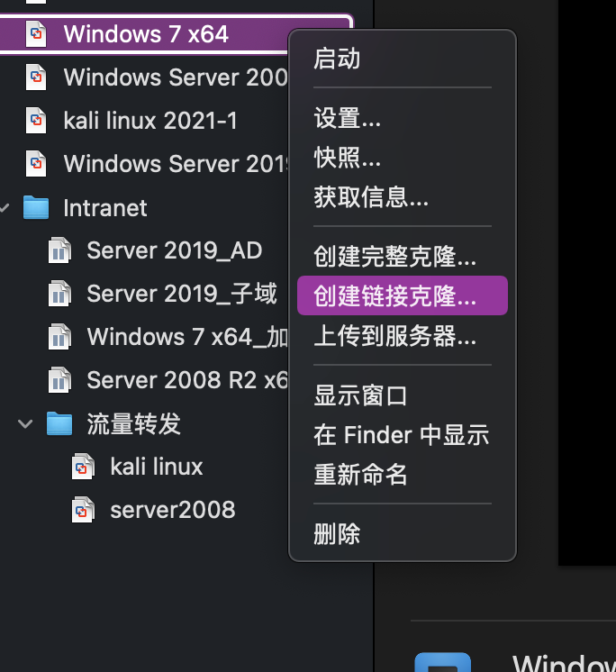Select 创建链接克隆... menu entry
616x672 pixels.
pyautogui.click(x=403, y=295)
